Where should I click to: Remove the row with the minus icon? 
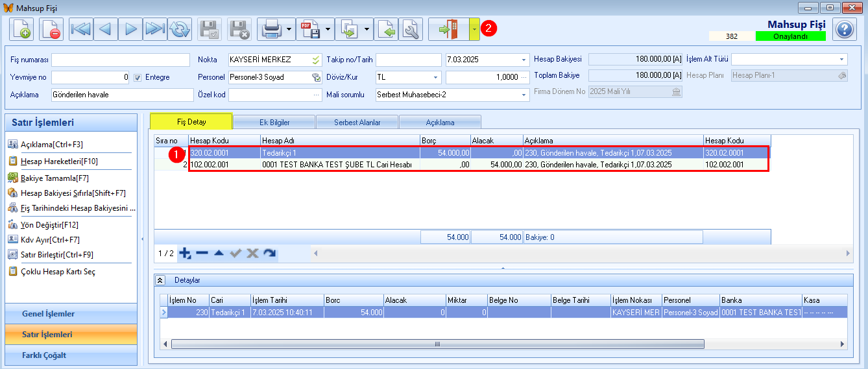click(202, 253)
